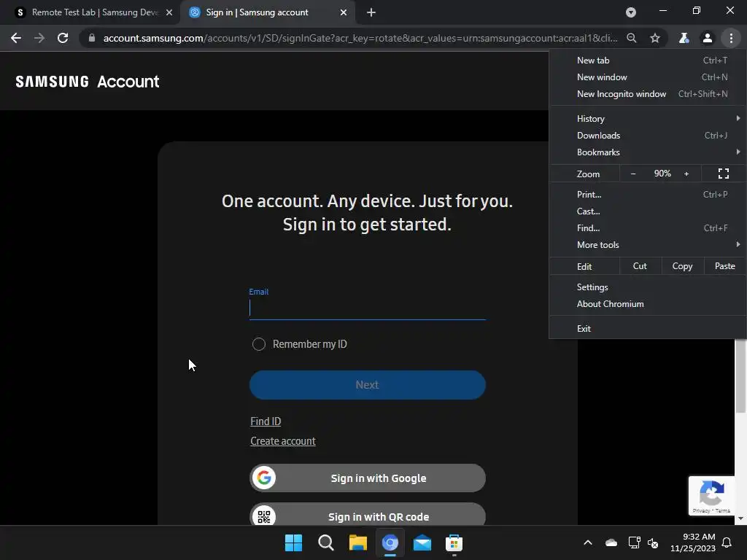
Task: Close the Sign in Samsung account tab
Action: 344,12
